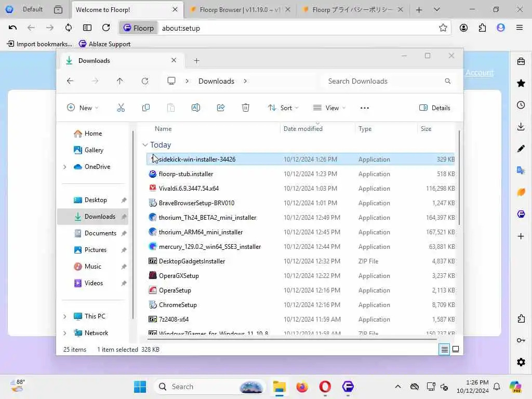Click the search magnifier in Search Downloads
The width and height of the screenshot is (532, 399).
point(447,81)
